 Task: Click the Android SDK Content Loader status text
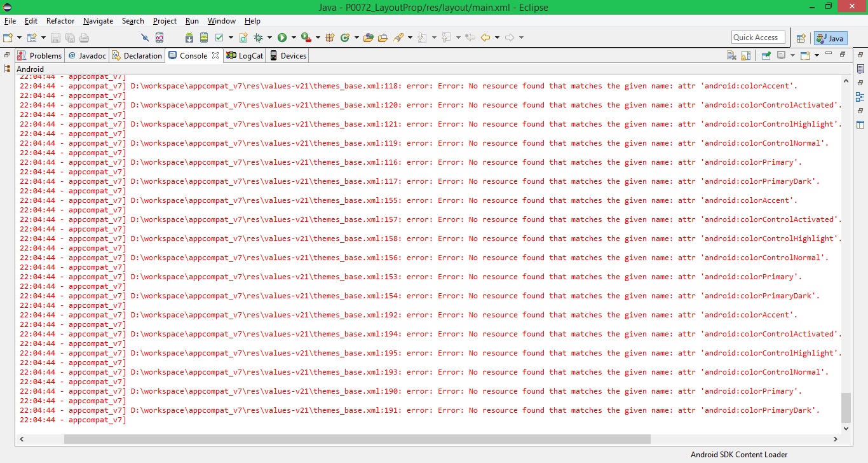pyautogui.click(x=739, y=455)
